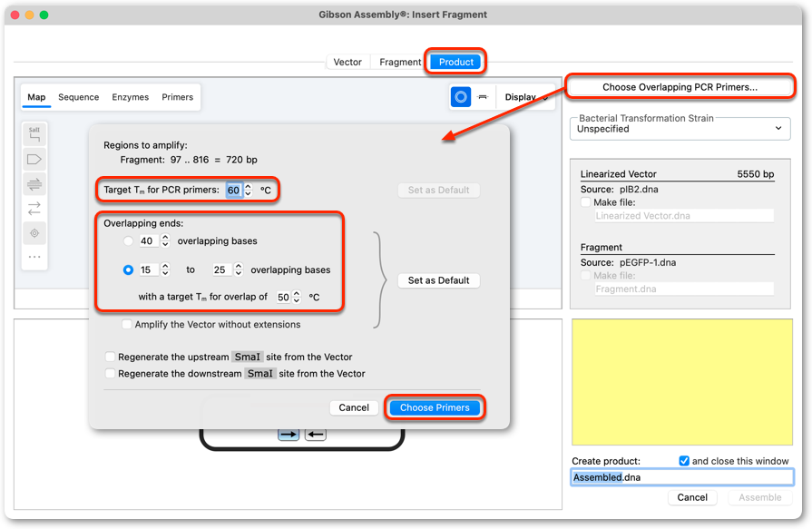
Task: Enable Amplify the Vector without extensions
Action: coord(126,324)
